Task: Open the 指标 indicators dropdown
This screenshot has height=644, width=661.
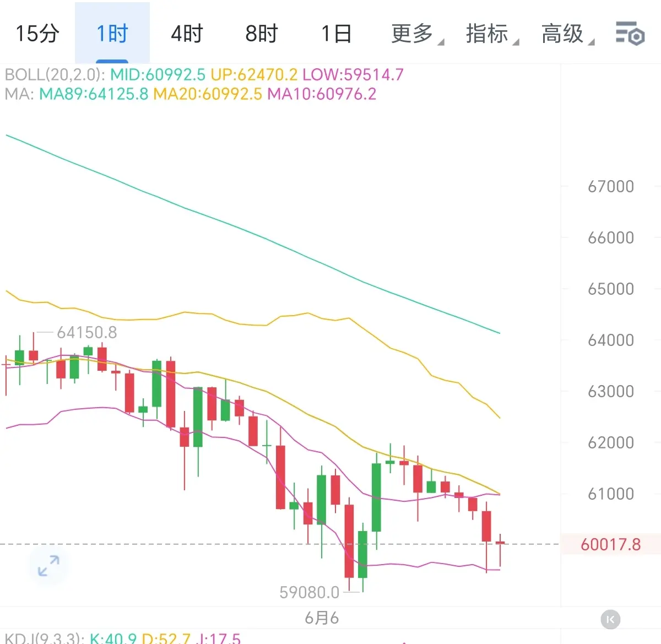Action: [492, 34]
